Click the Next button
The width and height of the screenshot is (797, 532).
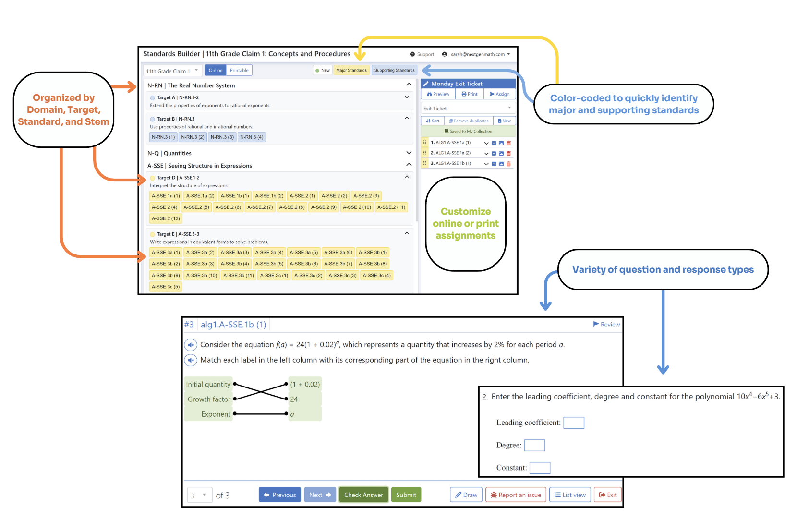(x=320, y=495)
